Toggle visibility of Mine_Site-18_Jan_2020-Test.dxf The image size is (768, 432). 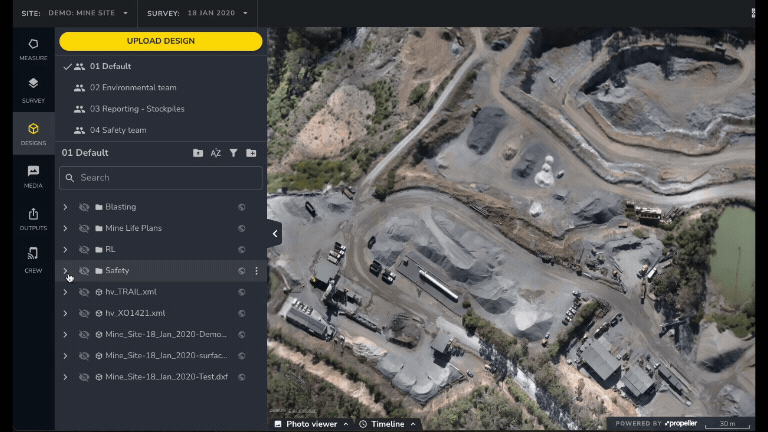click(x=84, y=377)
